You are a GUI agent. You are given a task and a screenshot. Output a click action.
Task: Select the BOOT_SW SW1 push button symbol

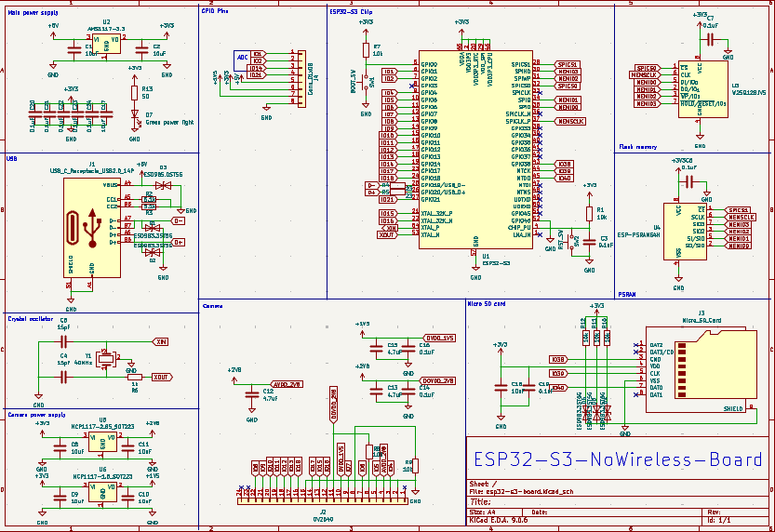pyautogui.click(x=366, y=83)
